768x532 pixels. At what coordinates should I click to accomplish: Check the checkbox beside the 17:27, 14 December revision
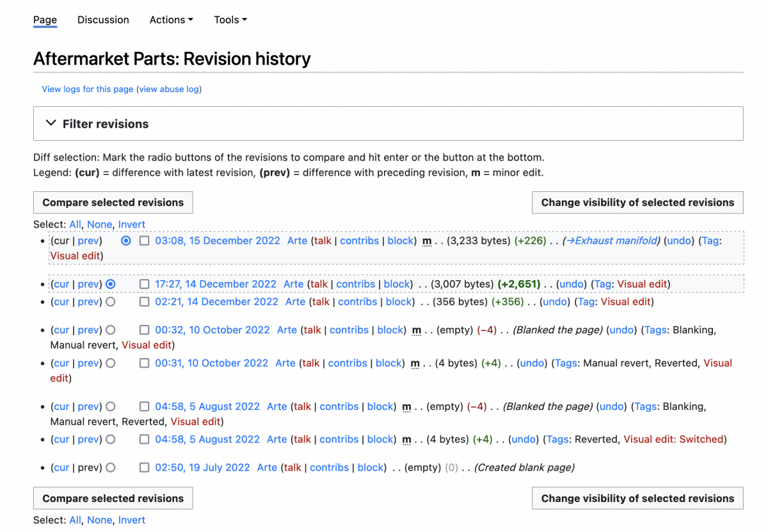coord(145,284)
